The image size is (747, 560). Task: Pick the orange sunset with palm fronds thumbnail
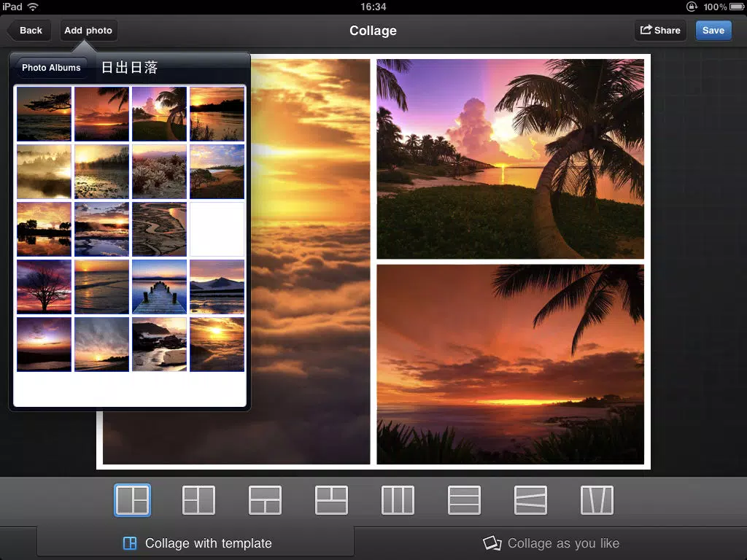pos(102,114)
